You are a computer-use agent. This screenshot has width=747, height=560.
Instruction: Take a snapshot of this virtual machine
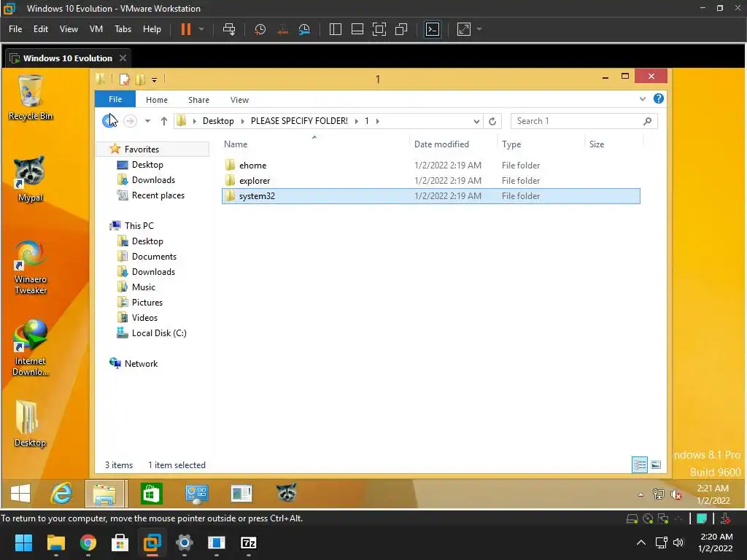(x=260, y=29)
